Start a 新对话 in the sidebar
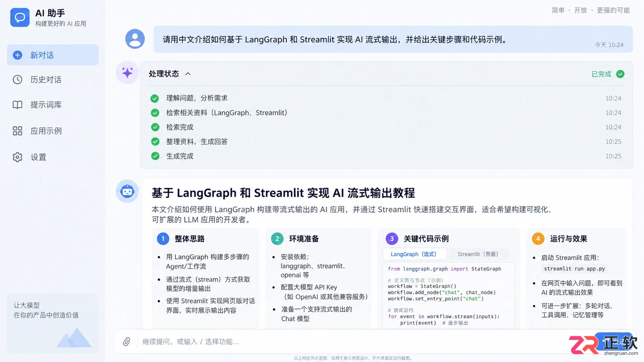 coord(53,55)
